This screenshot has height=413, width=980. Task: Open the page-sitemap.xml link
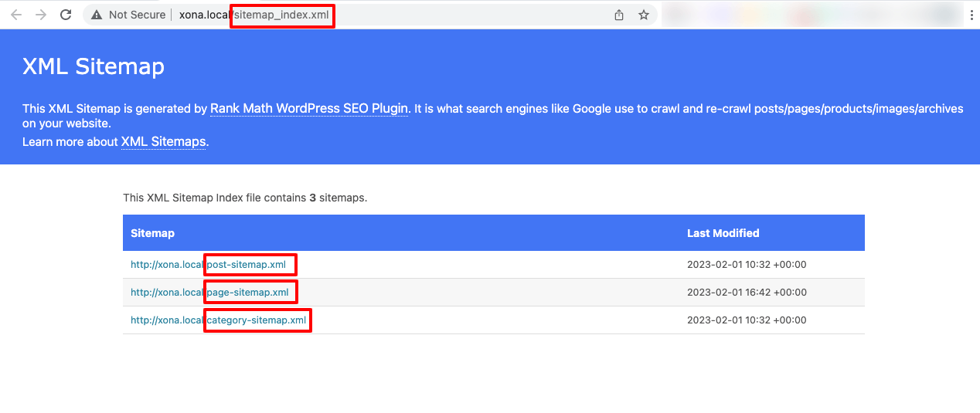click(209, 293)
